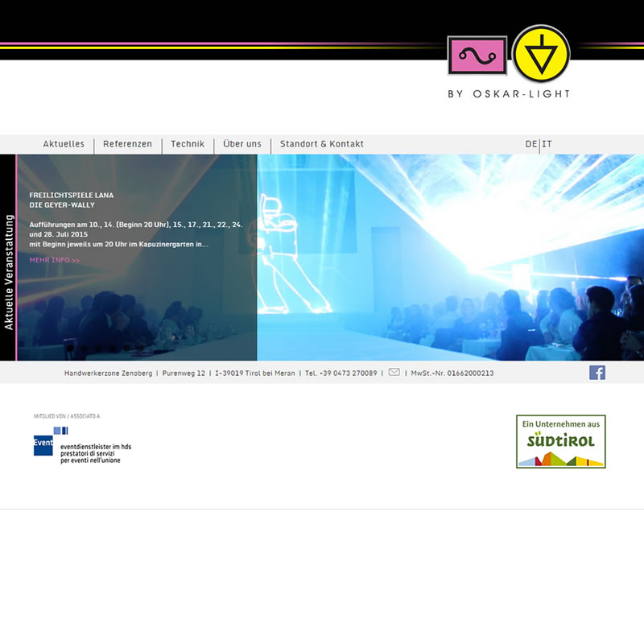Navigate to Über uns
This screenshot has height=644, width=644.
[x=242, y=144]
